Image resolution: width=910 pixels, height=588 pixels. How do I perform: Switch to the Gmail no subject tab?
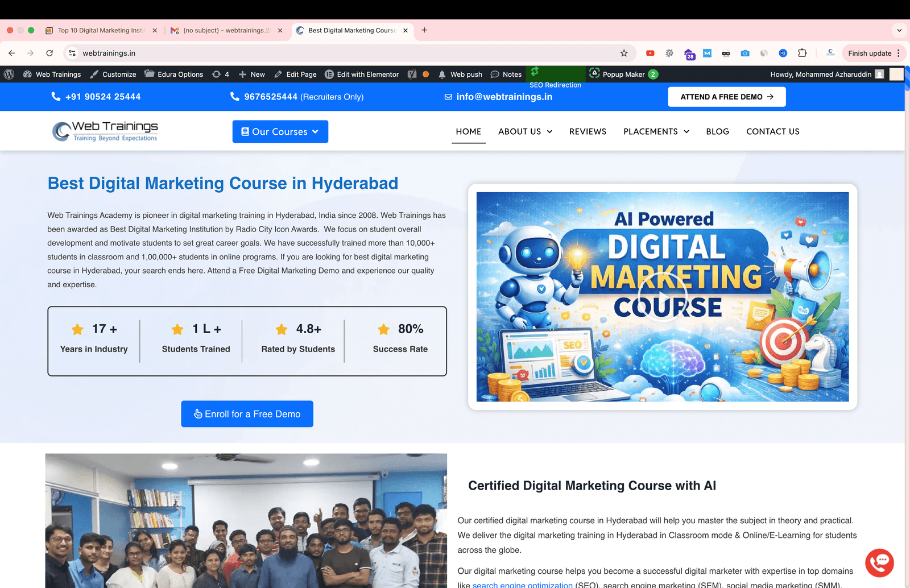226,31
